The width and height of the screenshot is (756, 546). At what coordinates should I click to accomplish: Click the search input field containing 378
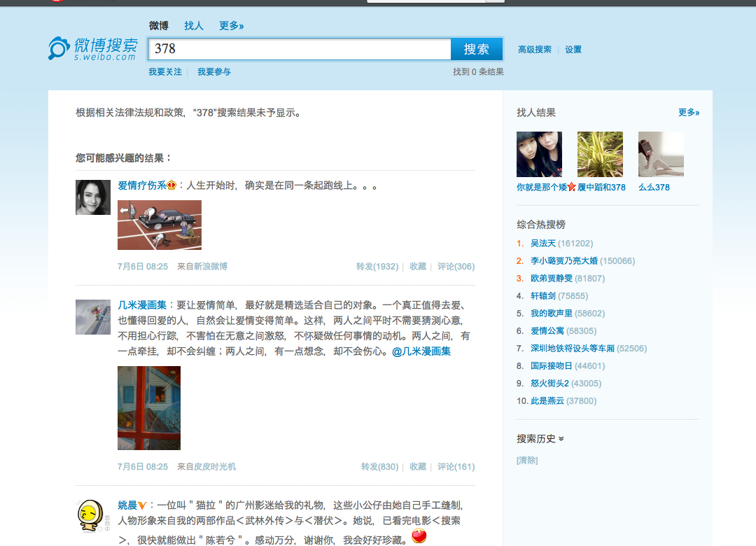pyautogui.click(x=300, y=49)
